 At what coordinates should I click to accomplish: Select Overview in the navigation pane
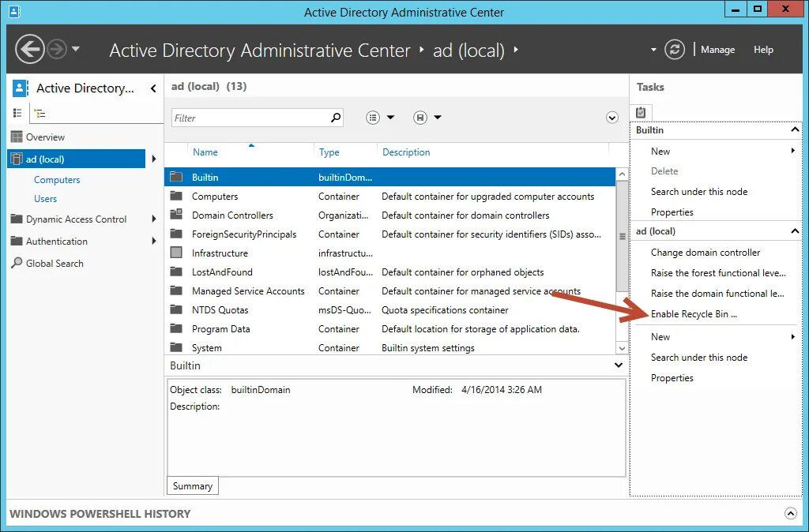coord(45,137)
